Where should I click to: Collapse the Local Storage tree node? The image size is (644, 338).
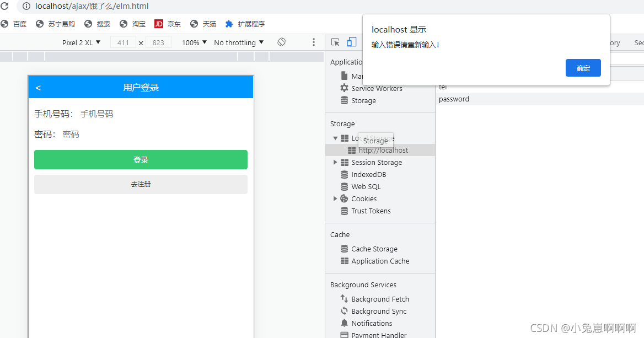[x=335, y=138]
